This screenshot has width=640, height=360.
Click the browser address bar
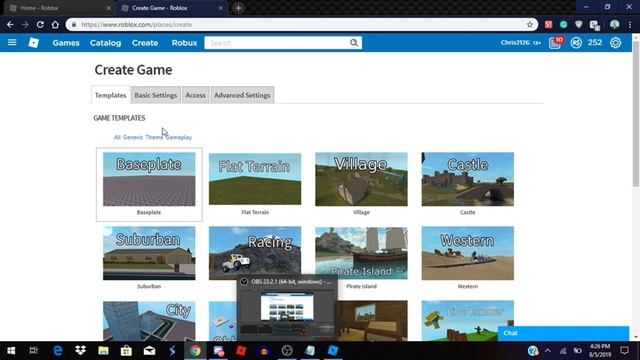click(x=302, y=24)
